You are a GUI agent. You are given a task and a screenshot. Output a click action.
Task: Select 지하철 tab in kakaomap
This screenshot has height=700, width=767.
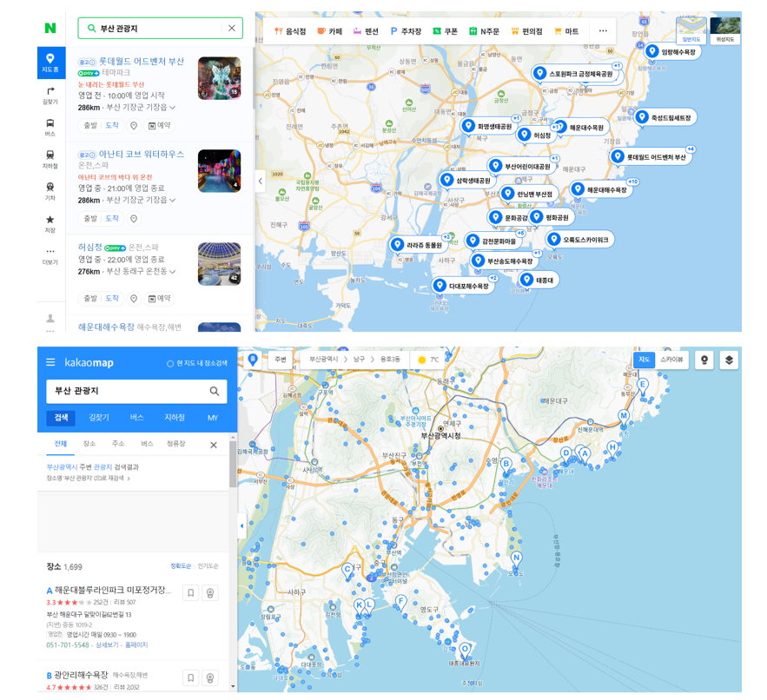175,418
